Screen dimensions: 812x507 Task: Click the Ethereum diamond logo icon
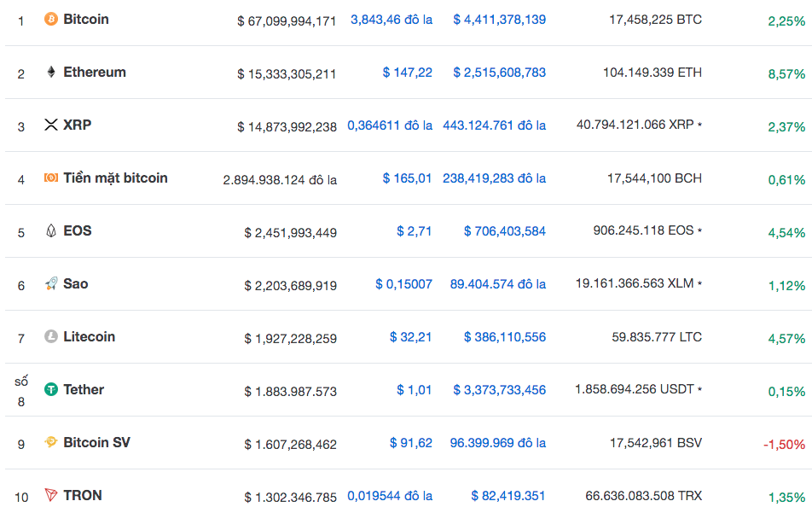[51, 72]
